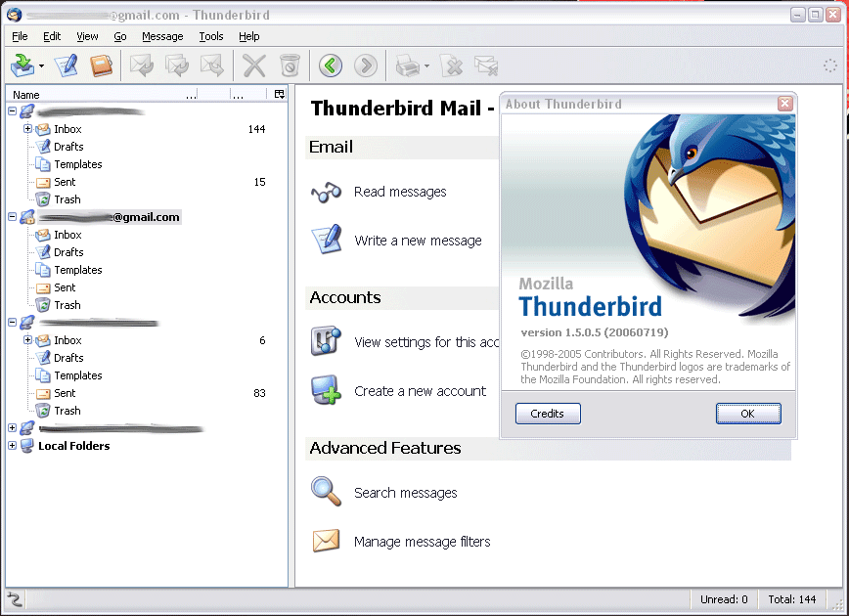The height and width of the screenshot is (616, 849).
Task: Click the activity throbber icon in toolbar
Action: (830, 66)
